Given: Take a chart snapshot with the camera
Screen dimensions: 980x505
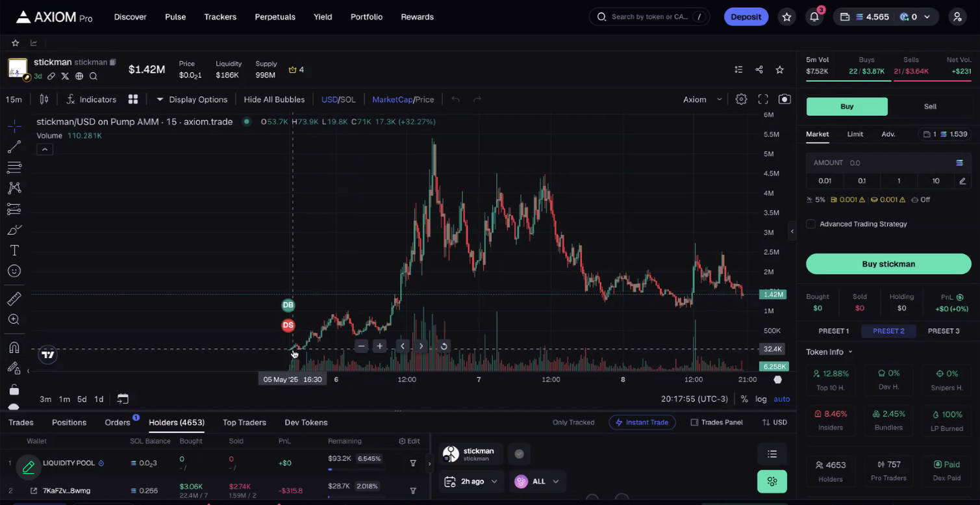Looking at the screenshot, I should [x=785, y=99].
